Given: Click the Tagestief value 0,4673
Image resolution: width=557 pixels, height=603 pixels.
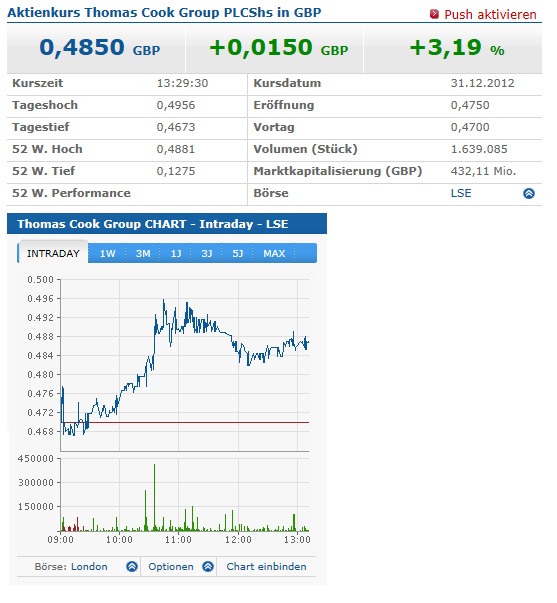Looking at the screenshot, I should [176, 127].
